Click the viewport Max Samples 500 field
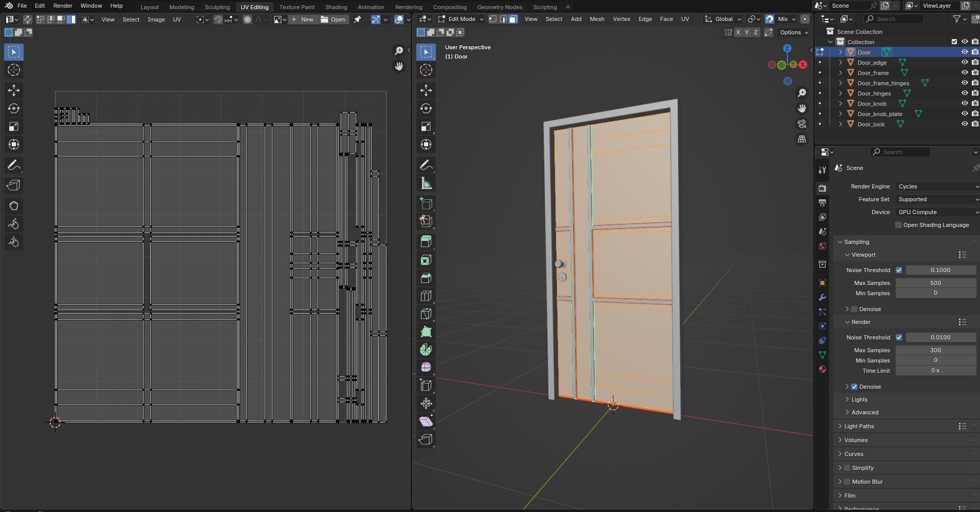Viewport: 980px width, 512px height. tap(935, 283)
